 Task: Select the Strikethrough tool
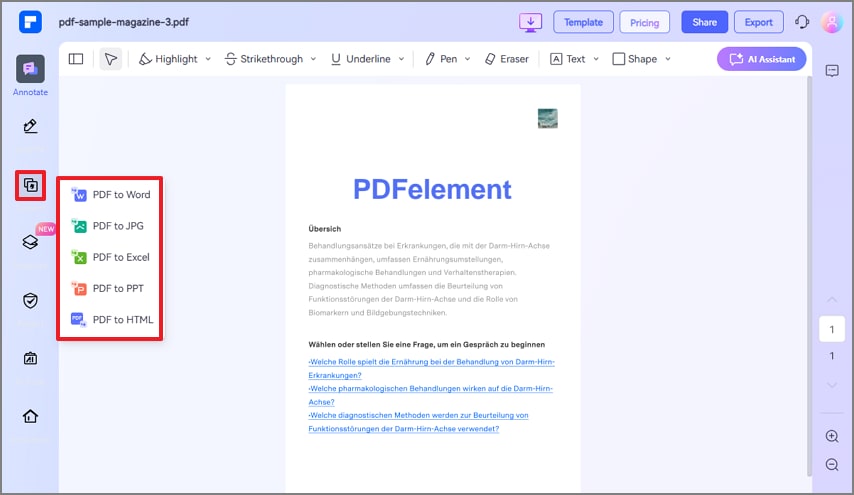(x=264, y=59)
